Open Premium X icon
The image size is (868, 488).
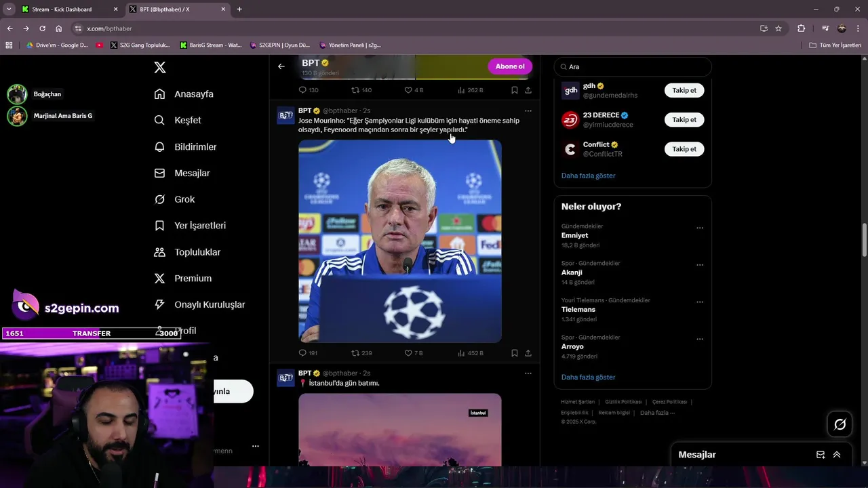[159, 279]
